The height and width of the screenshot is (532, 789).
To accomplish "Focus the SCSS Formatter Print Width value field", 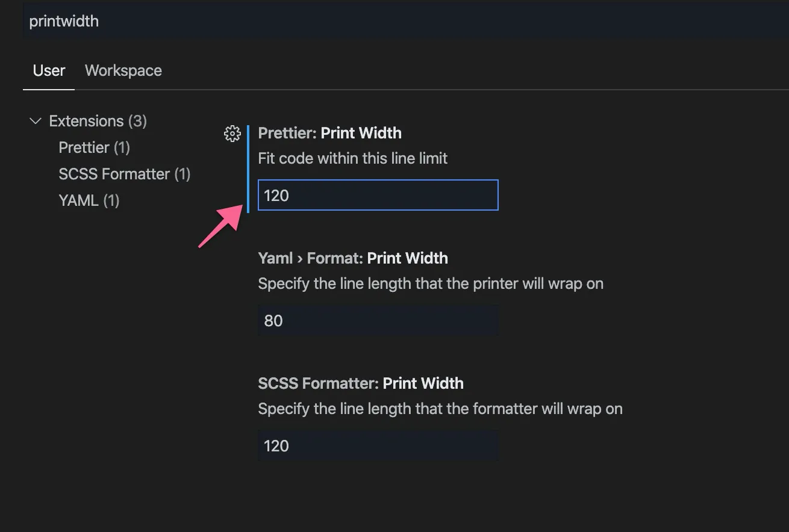I will coord(378,445).
